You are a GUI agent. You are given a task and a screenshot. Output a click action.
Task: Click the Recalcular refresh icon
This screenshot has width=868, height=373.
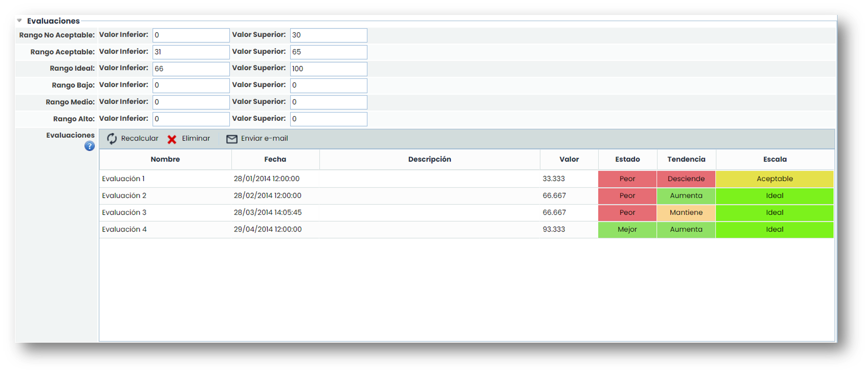point(112,139)
